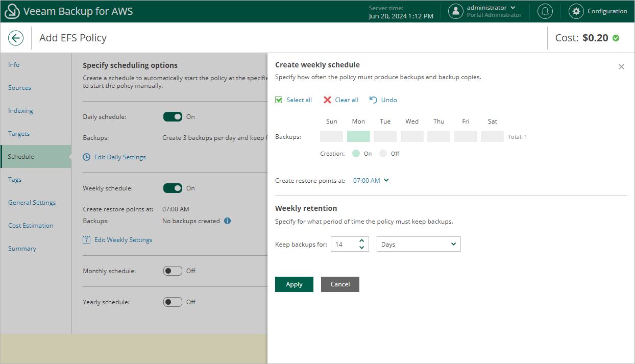Viewport: 635px width, 364px height.
Task: Go back with the arrow icon
Action: click(x=16, y=38)
